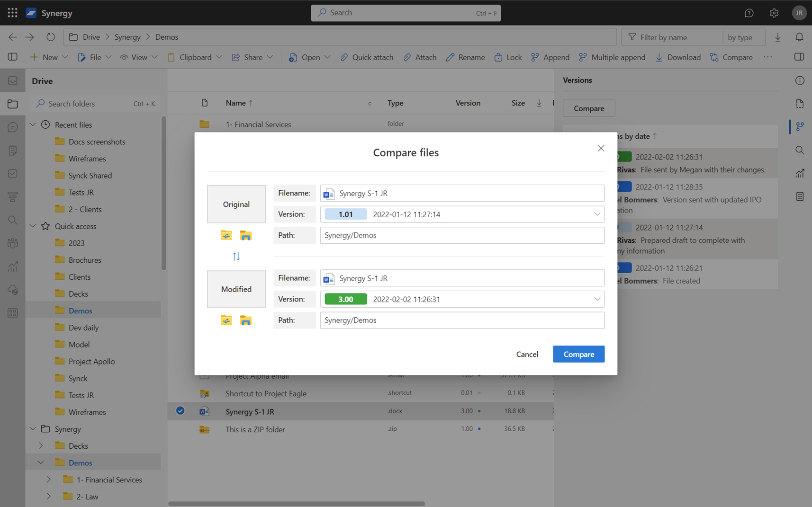
Task: Open the by type filter dropdown
Action: click(x=744, y=37)
